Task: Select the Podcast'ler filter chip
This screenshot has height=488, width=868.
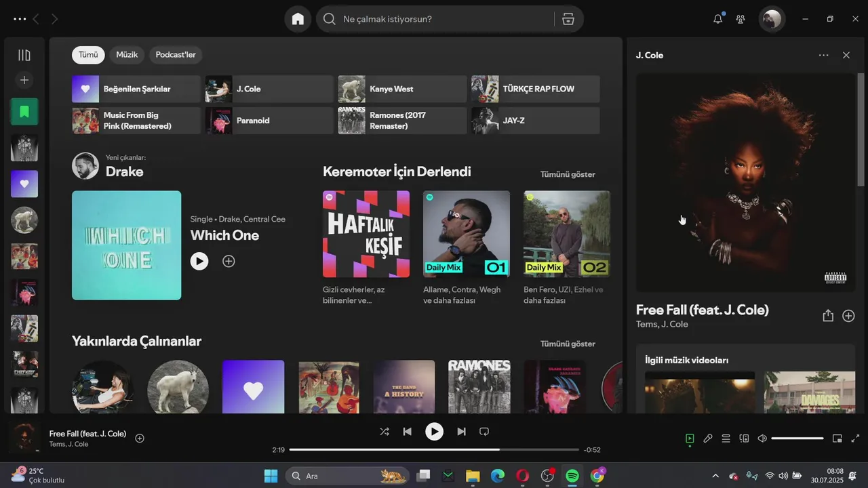Action: (x=176, y=55)
